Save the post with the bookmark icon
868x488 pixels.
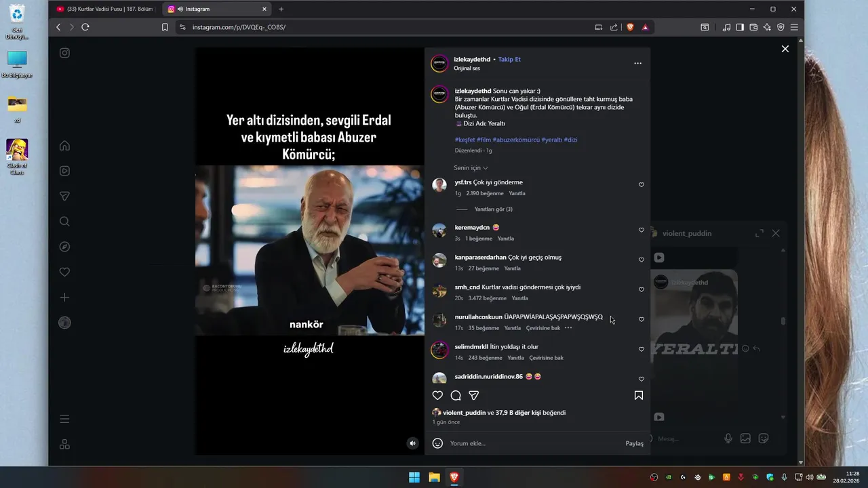[638, 395]
